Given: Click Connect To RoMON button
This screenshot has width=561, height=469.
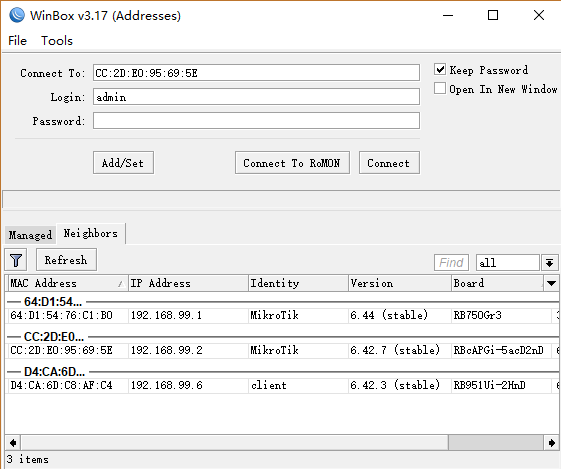Looking at the screenshot, I should click(292, 163).
